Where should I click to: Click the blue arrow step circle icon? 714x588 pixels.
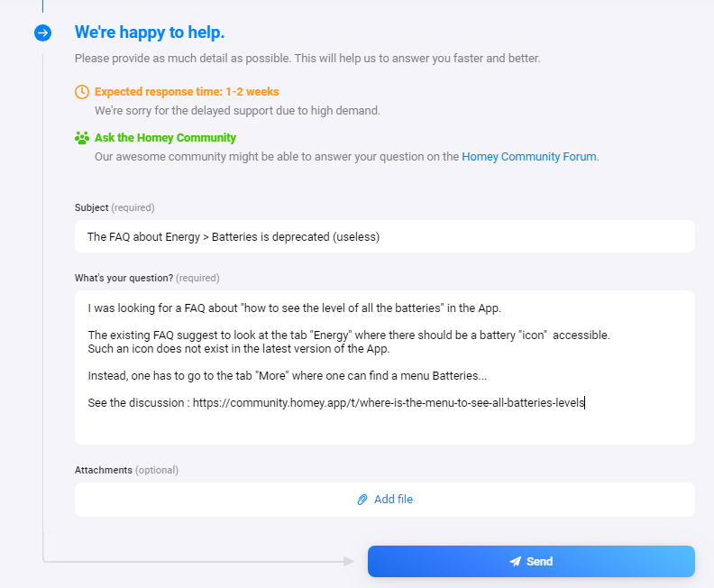(x=43, y=33)
